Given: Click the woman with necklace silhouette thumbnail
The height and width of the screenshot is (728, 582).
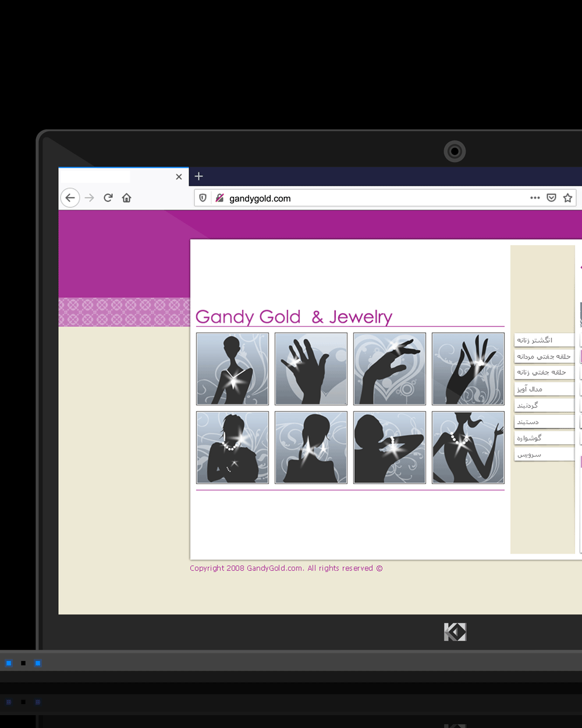Looking at the screenshot, I should [232, 369].
